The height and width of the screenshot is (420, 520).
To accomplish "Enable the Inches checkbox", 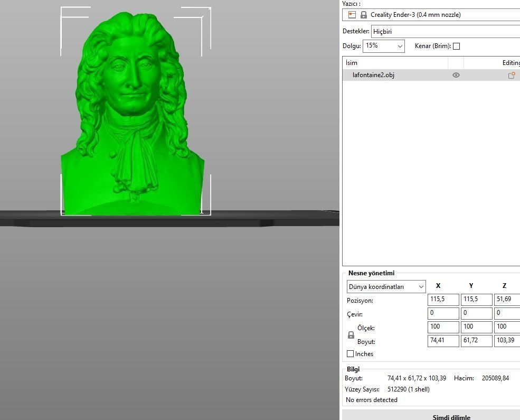I will tap(350, 353).
